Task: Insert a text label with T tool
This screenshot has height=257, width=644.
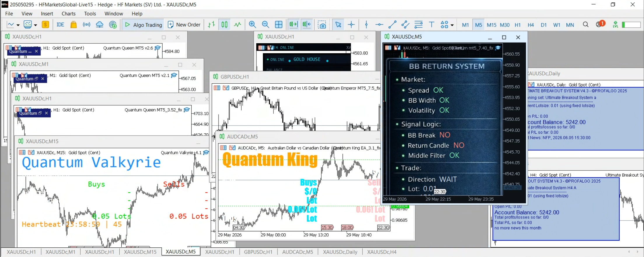Action: 431,25
